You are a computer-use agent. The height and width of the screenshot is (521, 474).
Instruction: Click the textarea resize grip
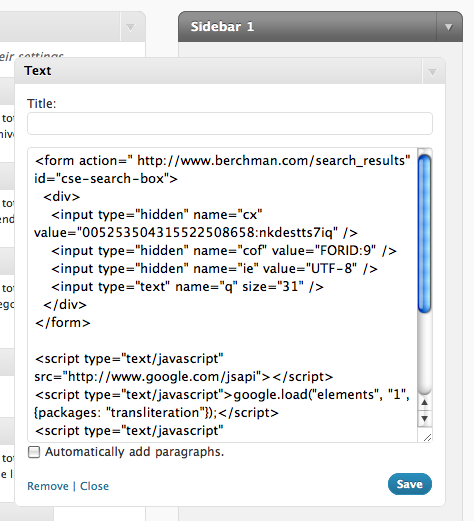pyautogui.click(x=427, y=437)
